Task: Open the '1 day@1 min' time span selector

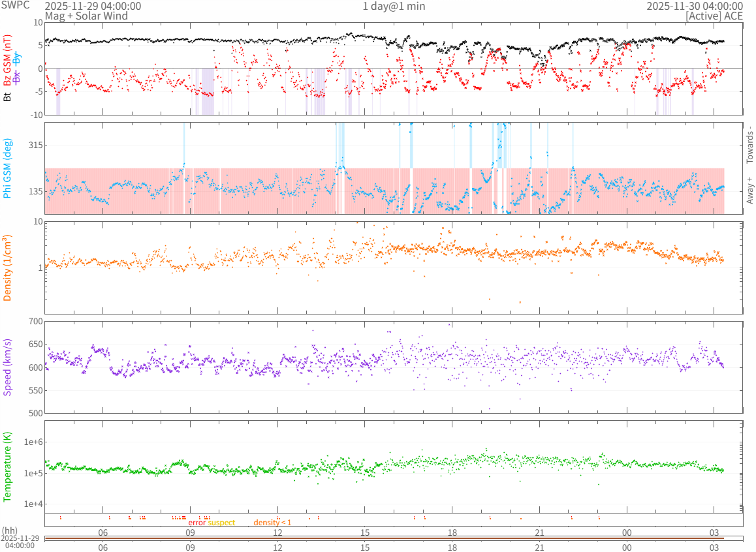Action: (394, 6)
